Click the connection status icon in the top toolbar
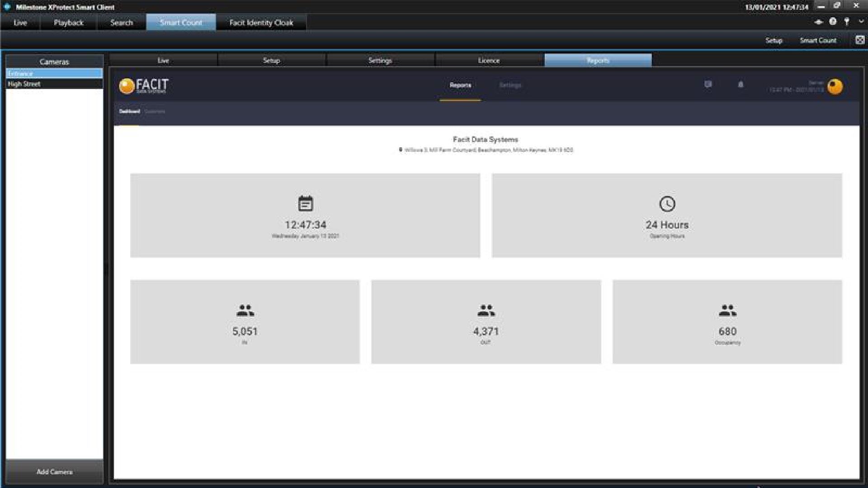 click(818, 22)
